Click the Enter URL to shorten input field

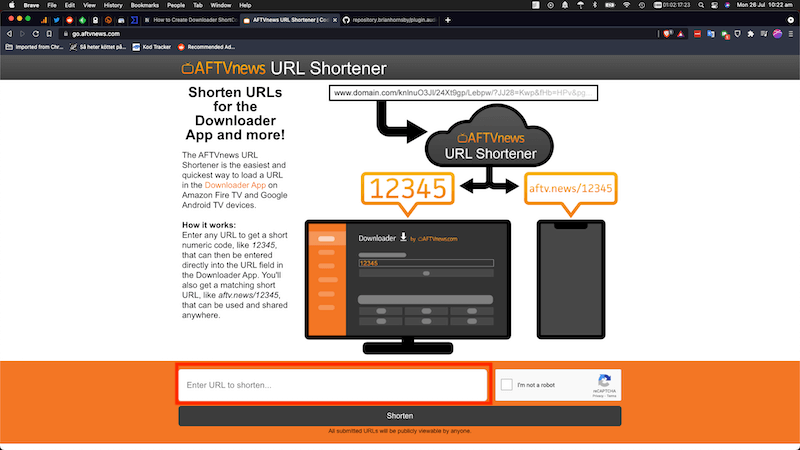coord(333,385)
